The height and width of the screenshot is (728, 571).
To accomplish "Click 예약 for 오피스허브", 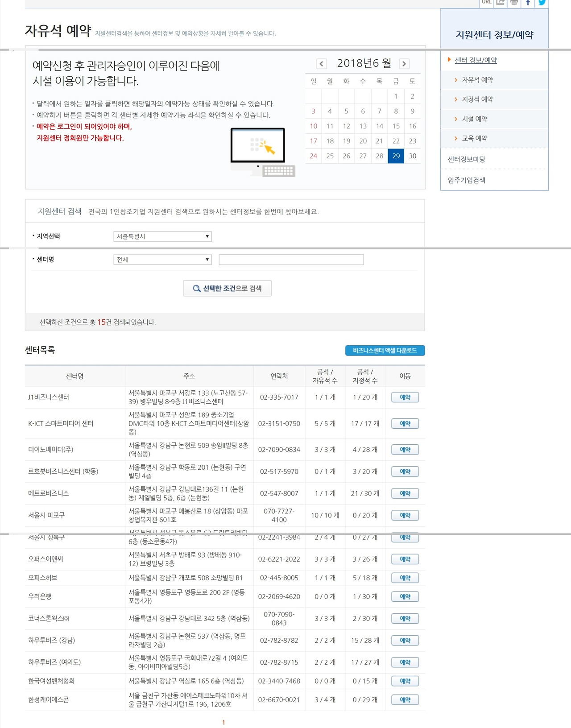I will (x=405, y=578).
